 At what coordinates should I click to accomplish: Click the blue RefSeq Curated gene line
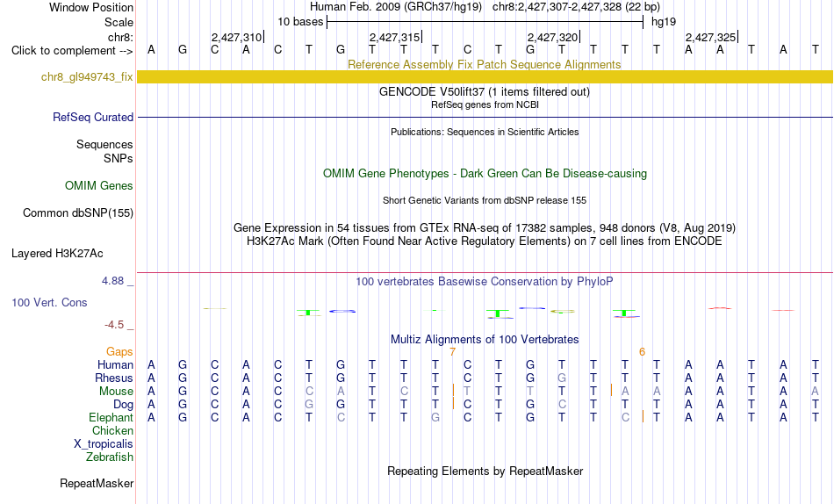coord(485,117)
